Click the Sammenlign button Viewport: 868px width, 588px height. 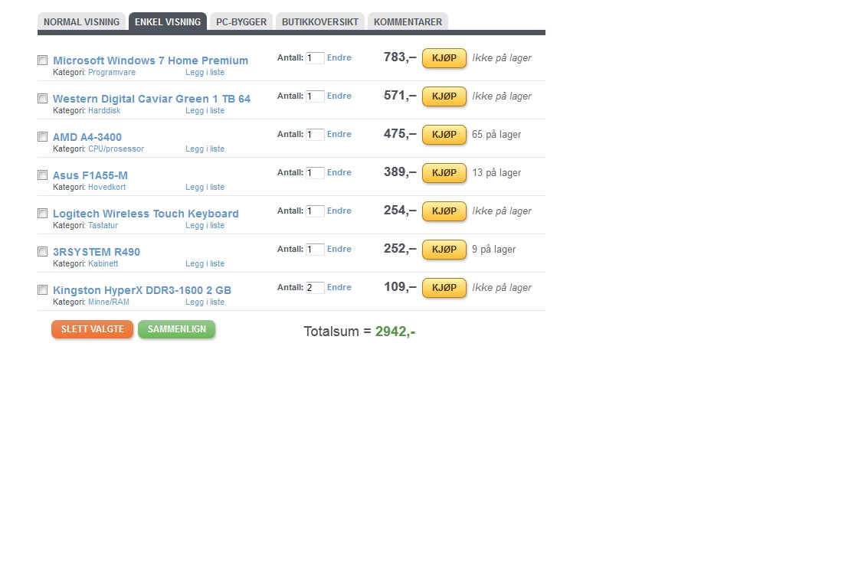point(177,329)
